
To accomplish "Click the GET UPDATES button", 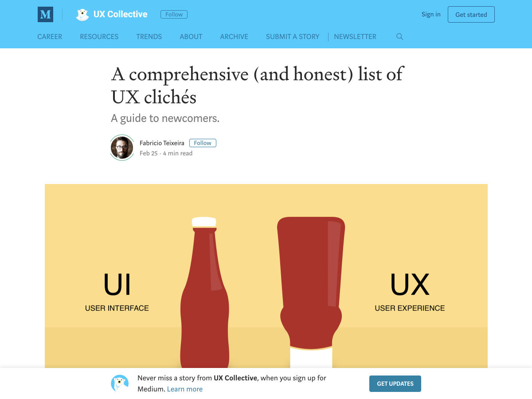I will tap(395, 383).
